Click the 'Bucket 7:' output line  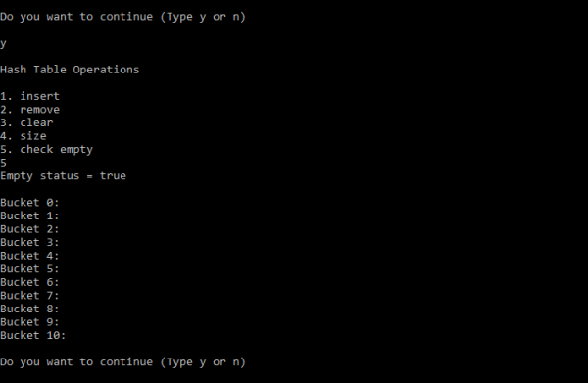[29, 296]
